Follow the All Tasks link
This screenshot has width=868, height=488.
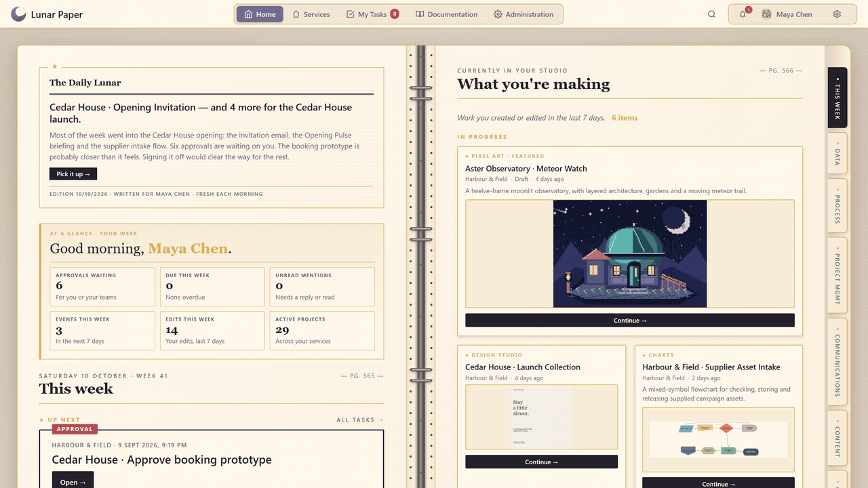pyautogui.click(x=359, y=420)
